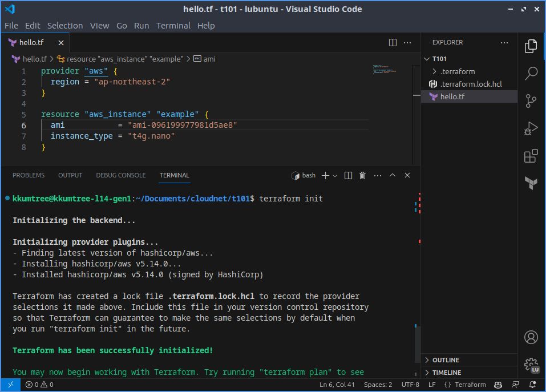Click hello.tf in the breadcrumb
The height and width of the screenshot is (392, 546).
(x=34, y=59)
